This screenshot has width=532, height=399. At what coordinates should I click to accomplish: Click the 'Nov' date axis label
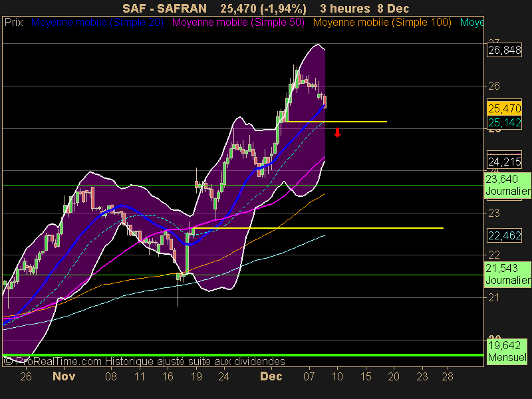(x=64, y=376)
